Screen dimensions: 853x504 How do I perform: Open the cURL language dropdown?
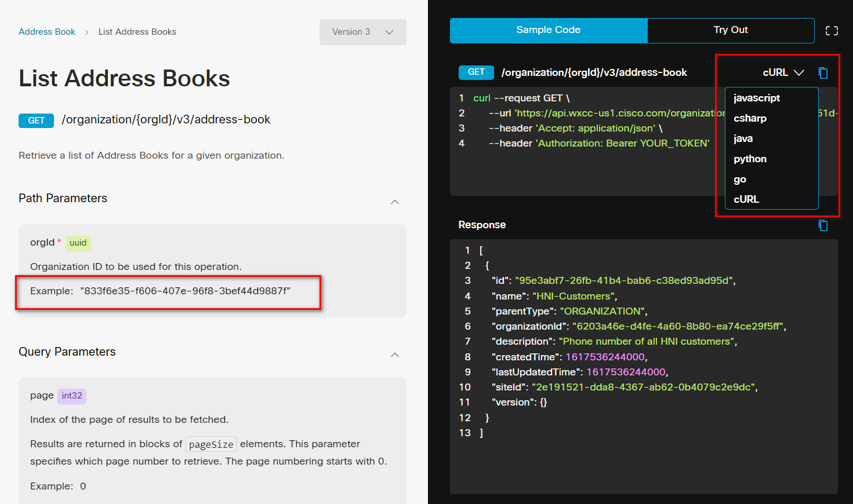pyautogui.click(x=783, y=72)
